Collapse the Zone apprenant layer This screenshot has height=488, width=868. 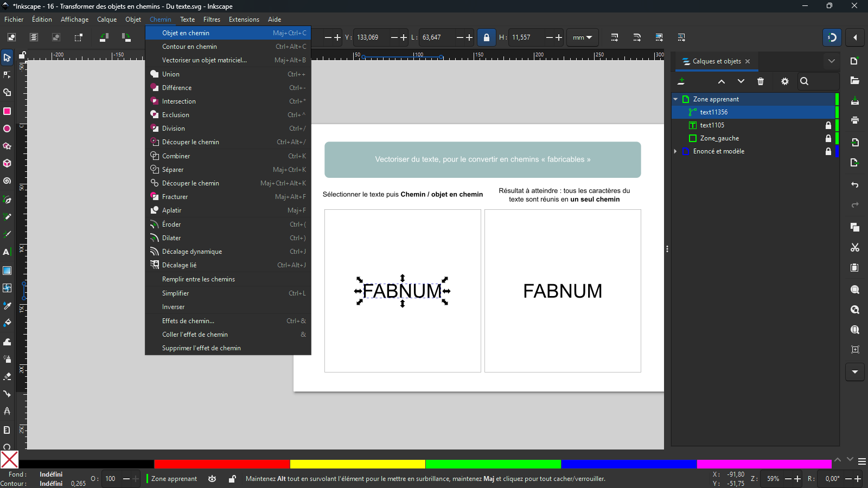click(x=675, y=99)
